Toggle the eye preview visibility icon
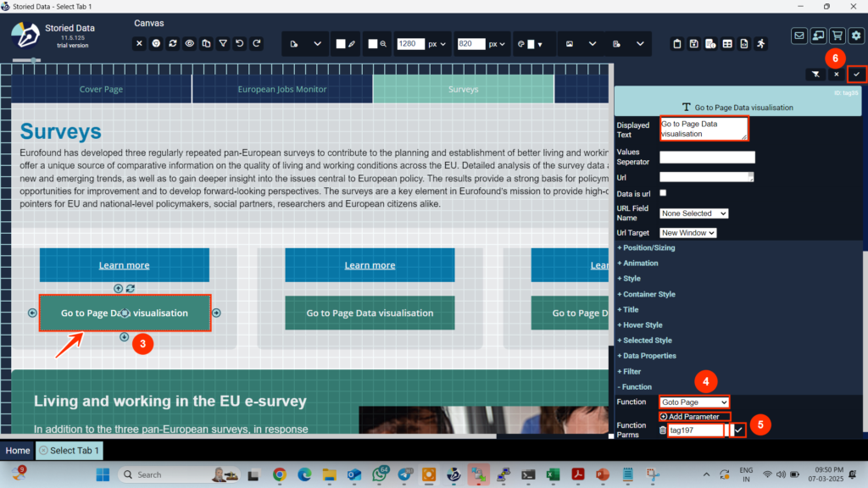The width and height of the screenshot is (868, 488). (190, 43)
